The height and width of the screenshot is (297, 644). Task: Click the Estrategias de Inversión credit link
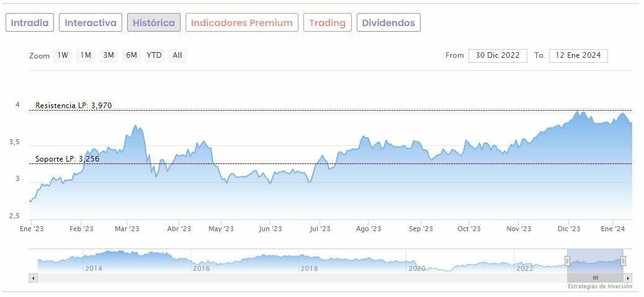click(x=599, y=286)
